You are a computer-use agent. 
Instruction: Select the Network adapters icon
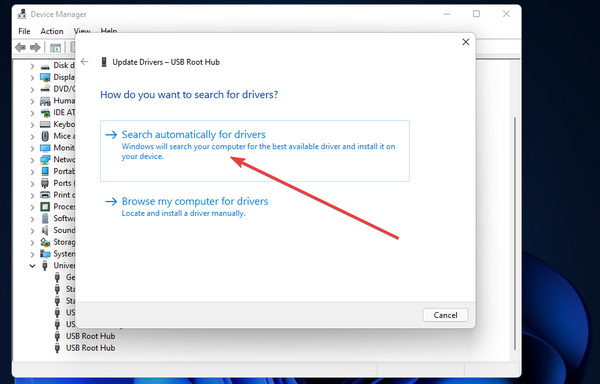coord(45,159)
